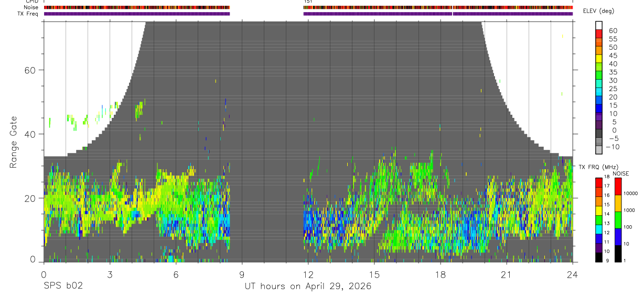The width and height of the screenshot is (644, 297).
Task: Click the '9' hour tick label
Action: tap(242, 274)
